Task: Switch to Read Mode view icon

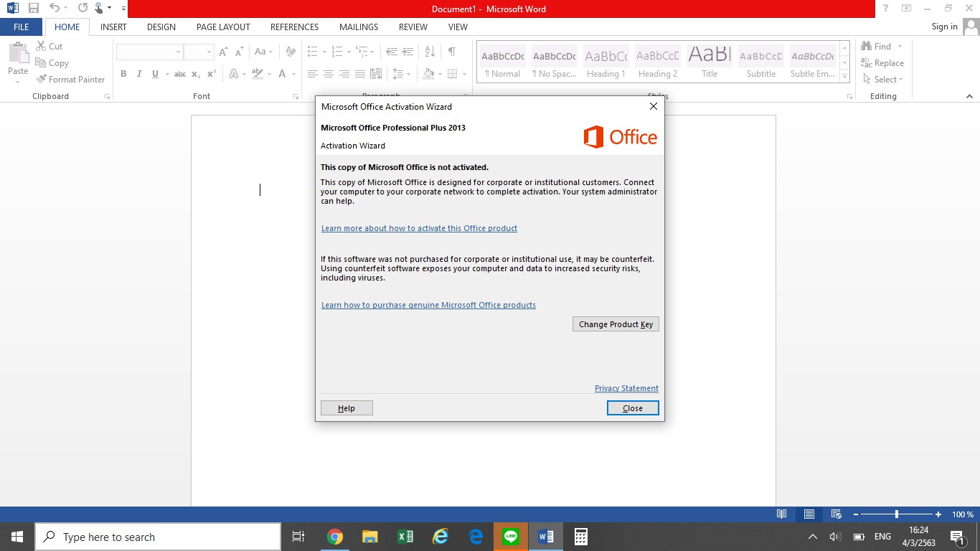Action: [x=782, y=514]
